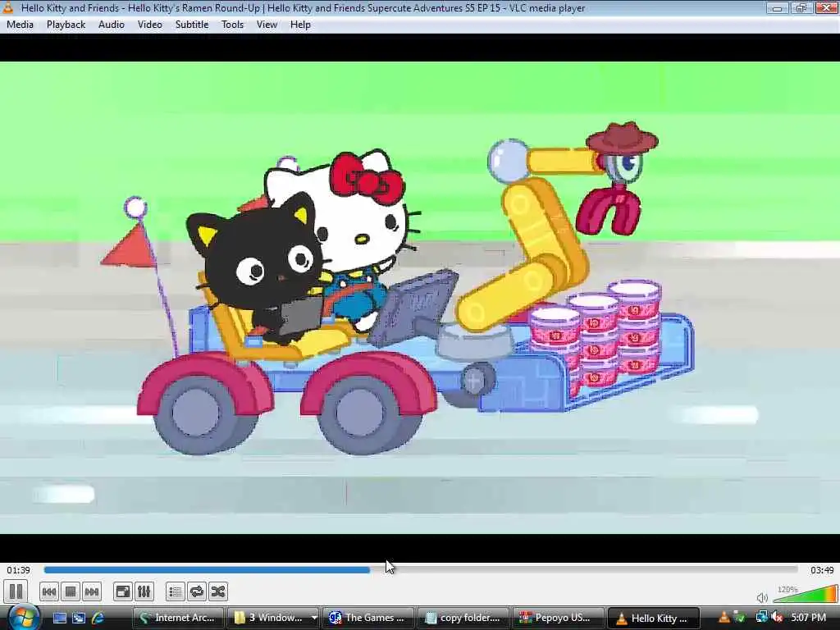Stop the video playback
This screenshot has width=840, height=630.
coord(71,592)
